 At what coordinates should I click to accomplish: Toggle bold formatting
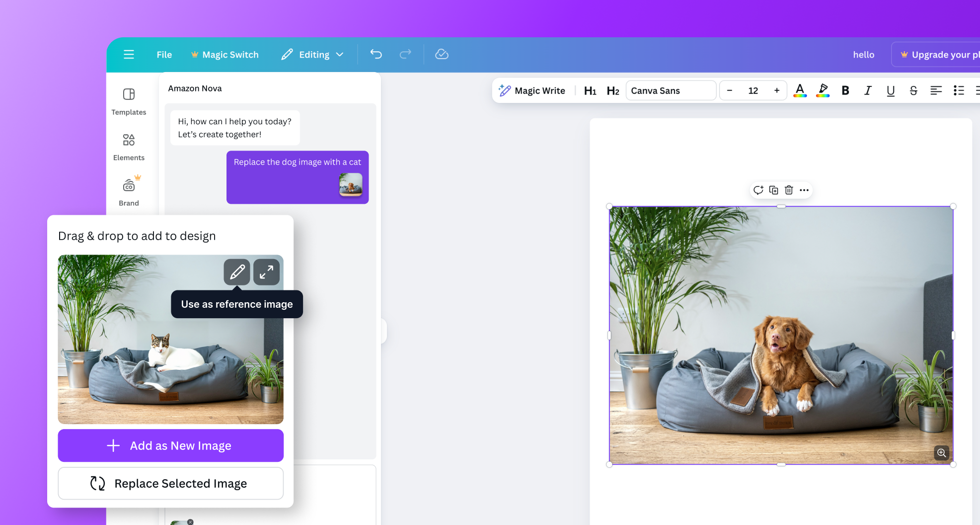(845, 90)
